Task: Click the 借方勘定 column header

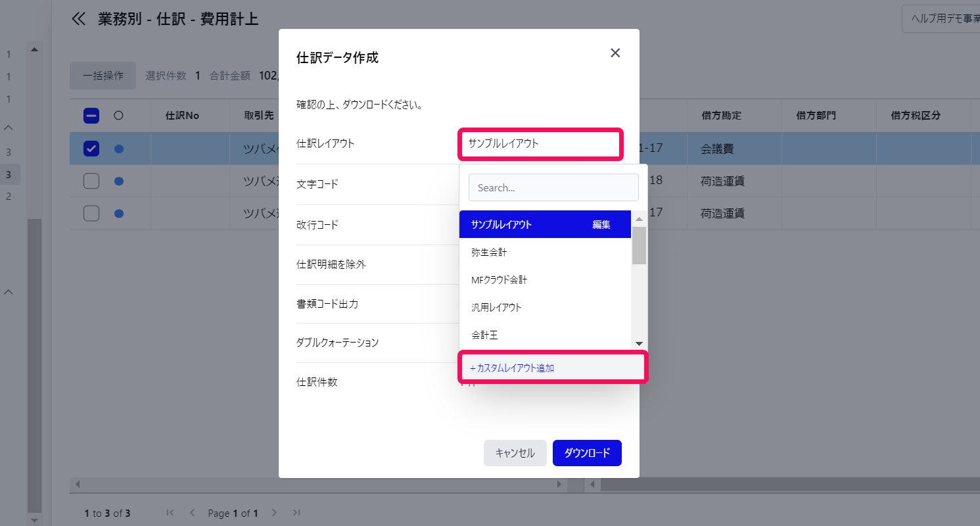Action: [x=722, y=116]
